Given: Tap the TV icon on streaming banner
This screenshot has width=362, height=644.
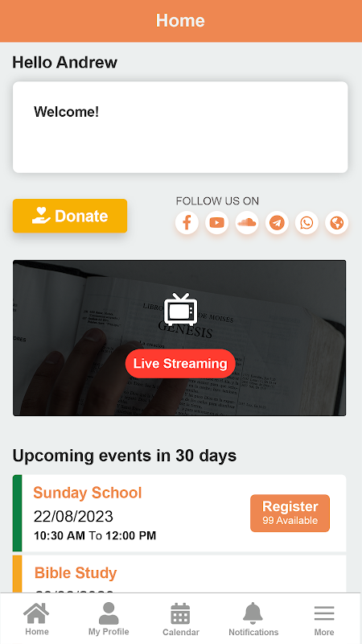Looking at the screenshot, I should (x=180, y=309).
